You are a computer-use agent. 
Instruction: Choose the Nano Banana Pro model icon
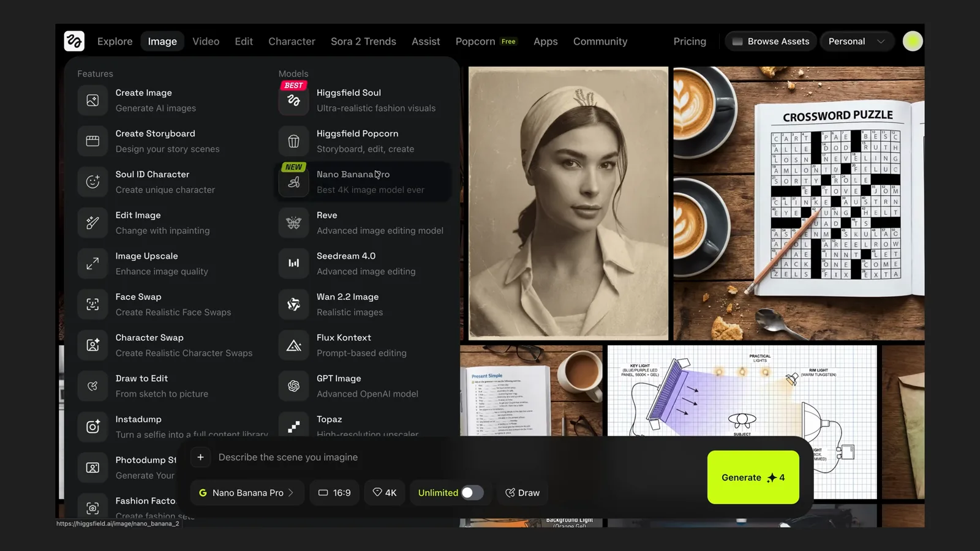(x=294, y=182)
